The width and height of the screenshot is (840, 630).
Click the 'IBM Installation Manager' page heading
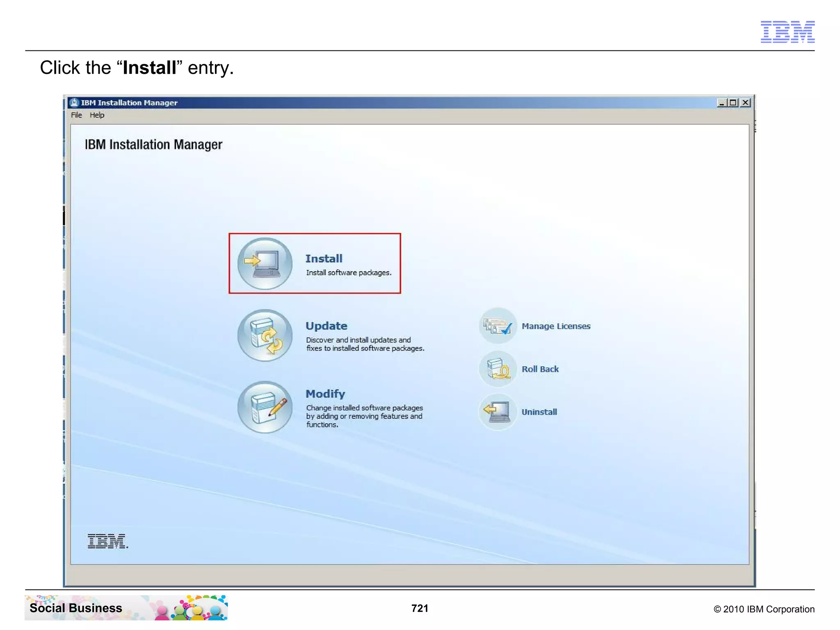coord(153,145)
